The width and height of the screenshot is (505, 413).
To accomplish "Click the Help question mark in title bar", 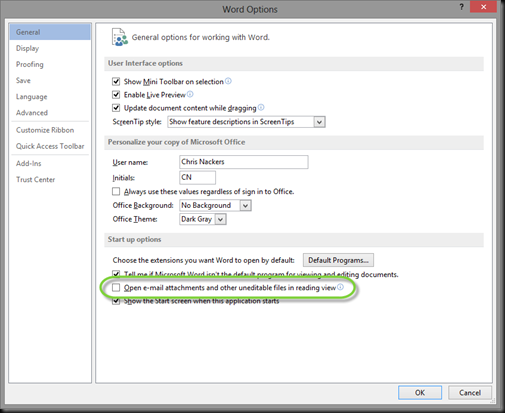I will point(461,7).
